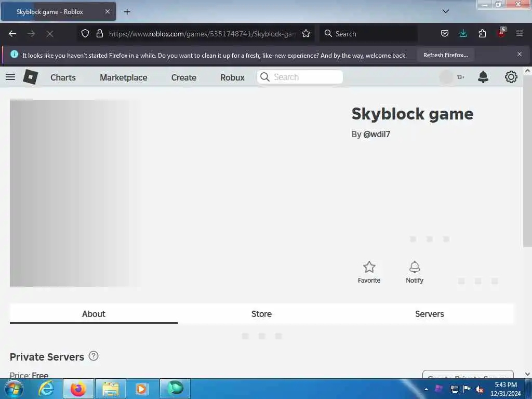The height and width of the screenshot is (399, 532).
Task: Click the Firefox search bar
Action: (x=369, y=34)
